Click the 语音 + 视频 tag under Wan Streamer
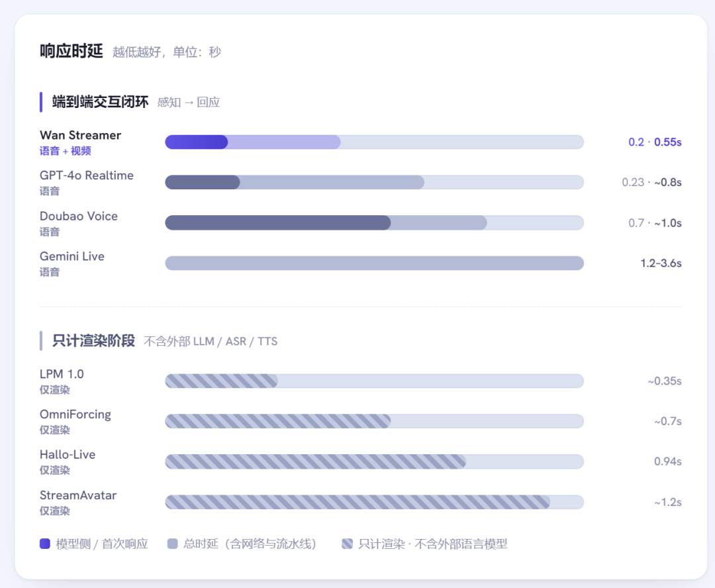The image size is (715, 588). [x=65, y=151]
